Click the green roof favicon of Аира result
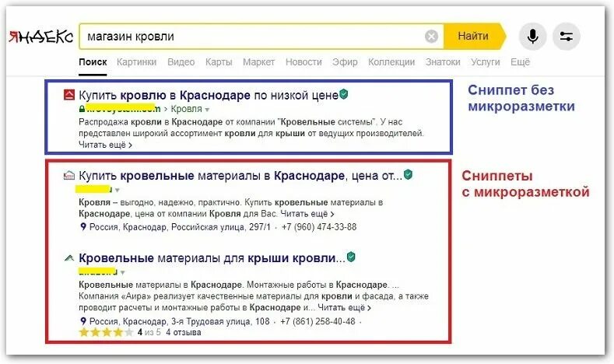 coord(69,258)
